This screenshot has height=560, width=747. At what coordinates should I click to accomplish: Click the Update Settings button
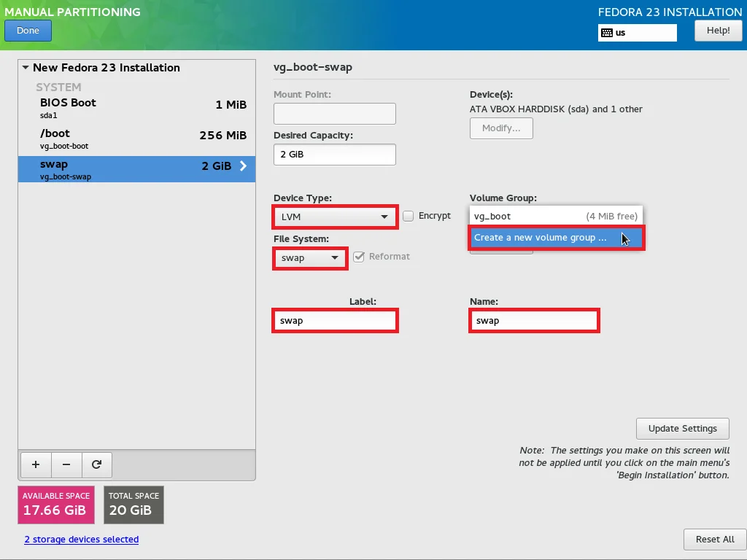click(x=682, y=428)
